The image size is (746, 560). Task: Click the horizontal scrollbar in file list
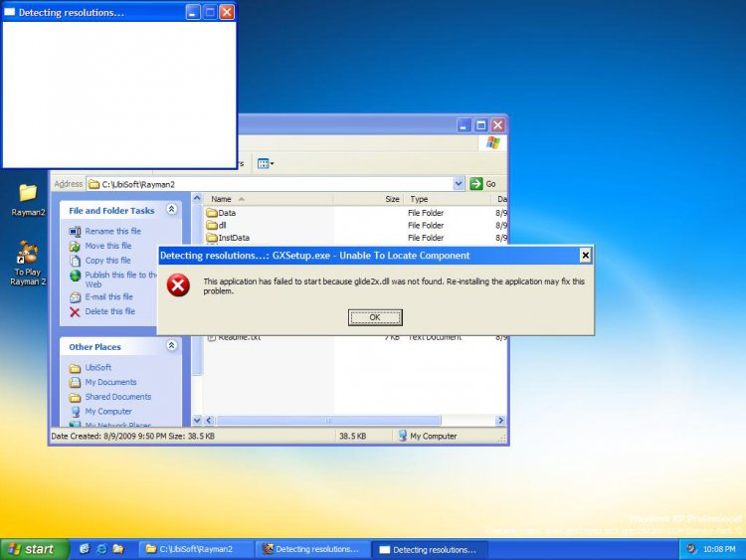328,421
